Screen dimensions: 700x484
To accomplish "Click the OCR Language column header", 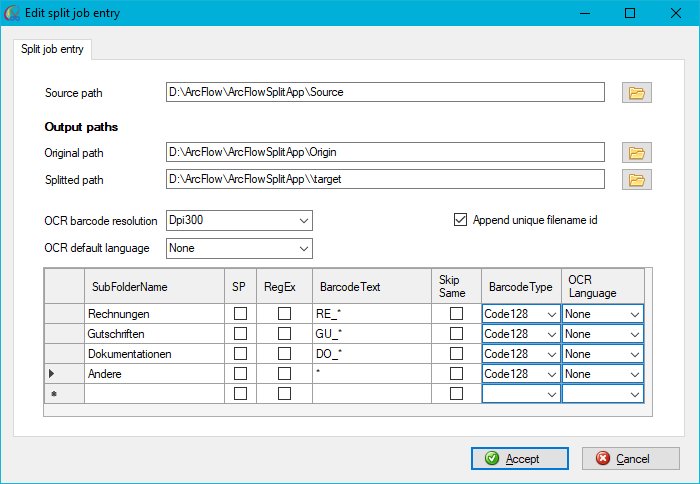I will pos(603,286).
